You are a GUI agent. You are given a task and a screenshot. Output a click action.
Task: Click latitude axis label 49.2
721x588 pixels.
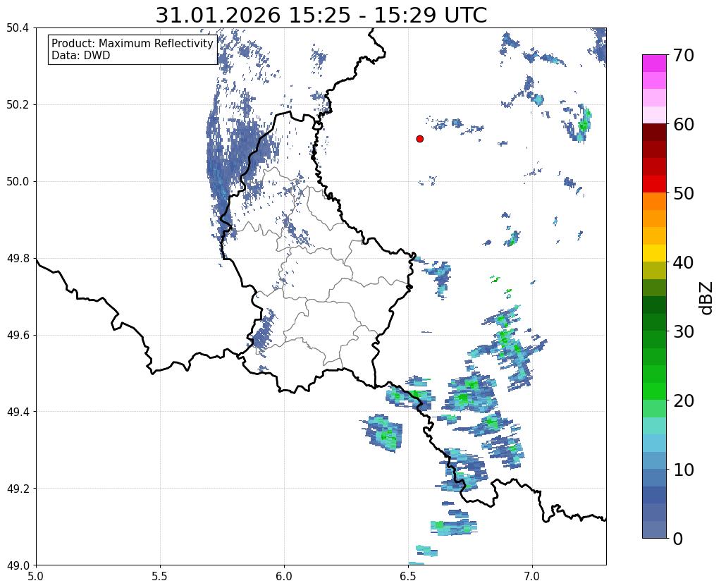[x=18, y=489]
